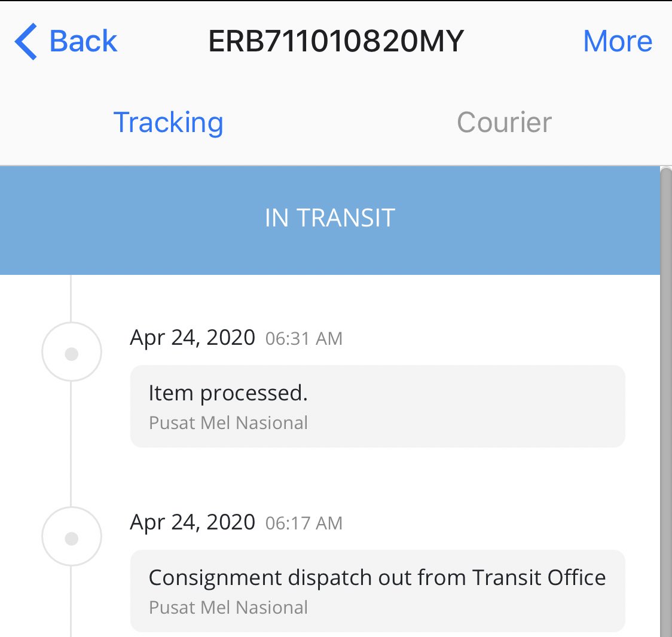Click the Apr 24, 2020 06:31 AM timestamp
Viewport: 672px width, 637px height.
236,338
